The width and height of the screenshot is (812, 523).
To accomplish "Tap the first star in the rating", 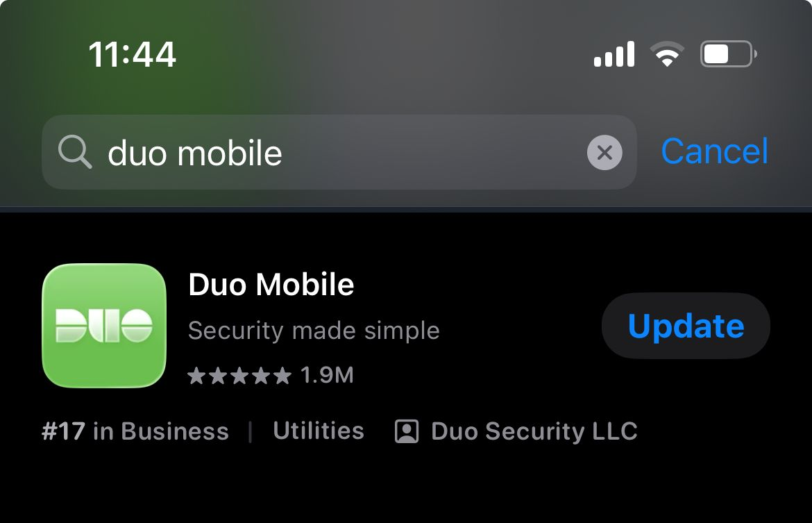I will pos(197,375).
